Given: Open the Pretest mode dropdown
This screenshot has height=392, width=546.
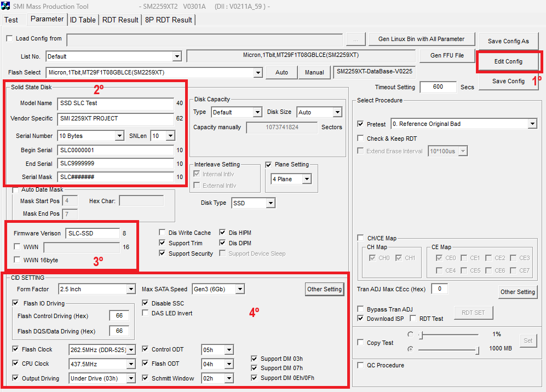Looking at the screenshot, I should click(532, 124).
